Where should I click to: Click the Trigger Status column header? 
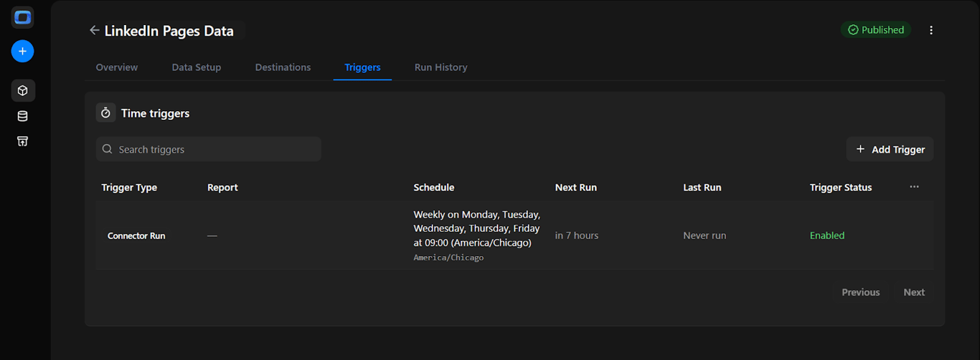[841, 187]
